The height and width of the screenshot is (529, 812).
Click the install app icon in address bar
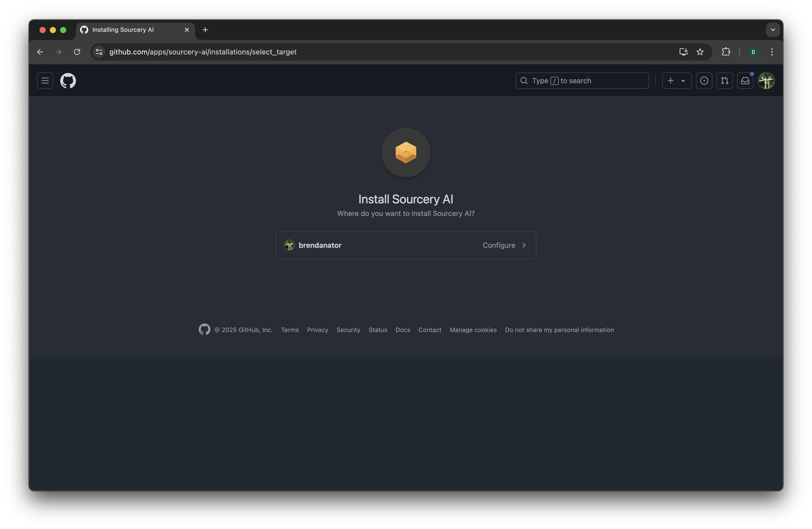click(x=683, y=52)
